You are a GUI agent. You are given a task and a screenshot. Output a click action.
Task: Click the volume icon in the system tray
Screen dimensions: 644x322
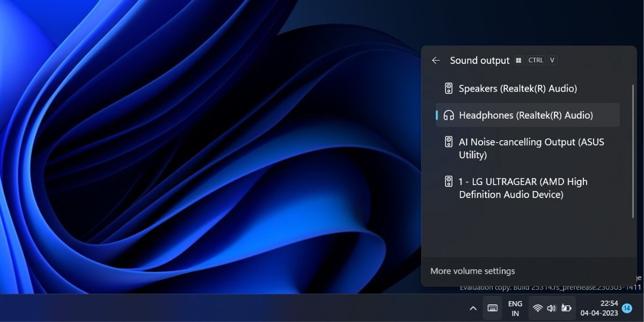point(551,308)
